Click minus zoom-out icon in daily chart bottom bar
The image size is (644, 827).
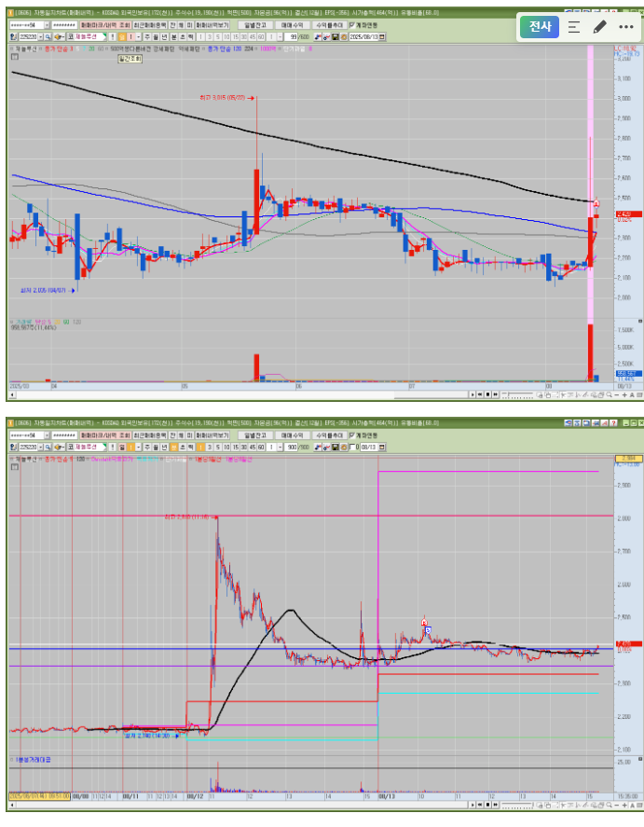[x=617, y=394]
